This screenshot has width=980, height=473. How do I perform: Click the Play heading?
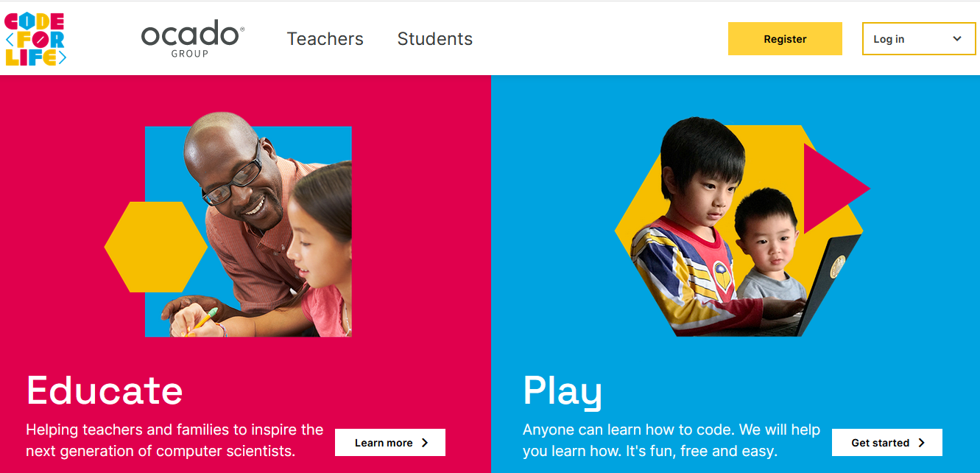[563, 391]
